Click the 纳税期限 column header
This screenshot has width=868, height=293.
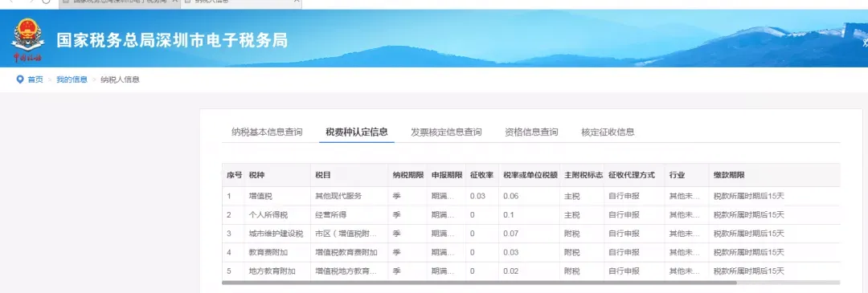pos(408,175)
